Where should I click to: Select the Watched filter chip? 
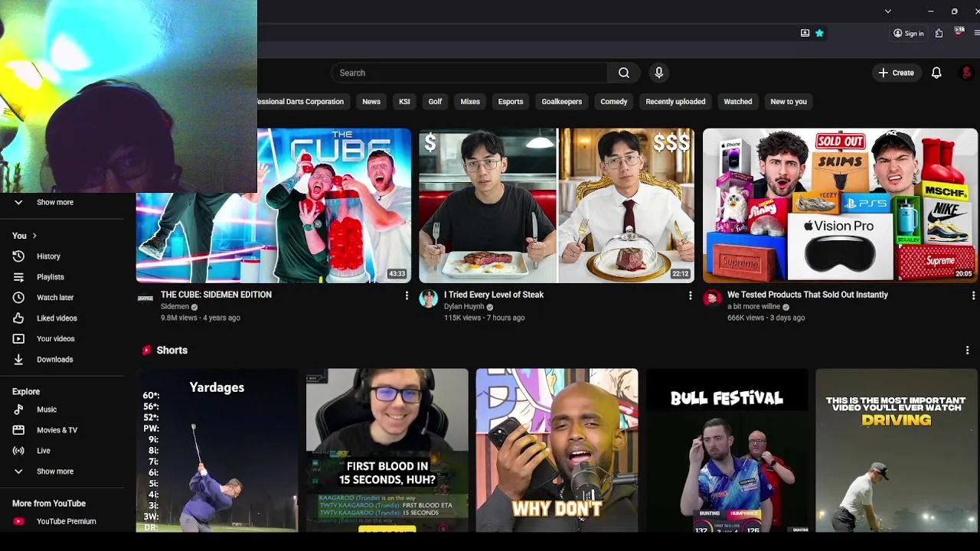point(738,102)
